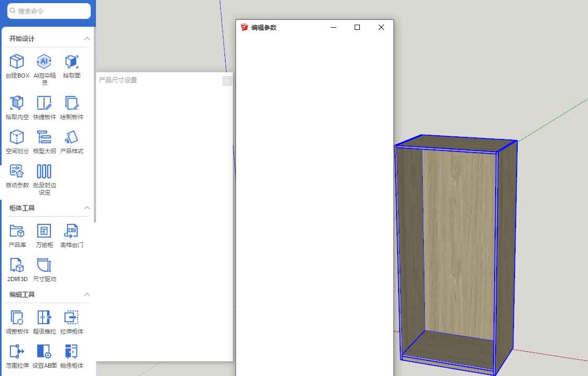Select the 拾取面 tool

(x=71, y=62)
